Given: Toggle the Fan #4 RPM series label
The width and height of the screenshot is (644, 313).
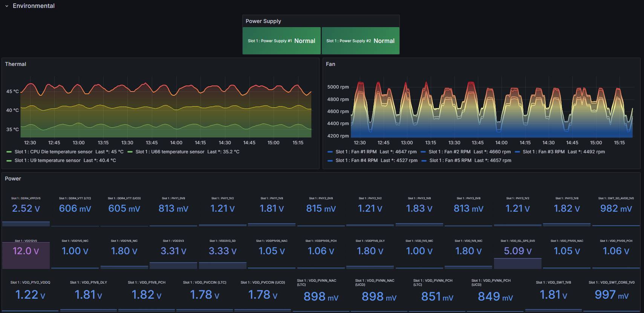Looking at the screenshot, I should [x=357, y=160].
